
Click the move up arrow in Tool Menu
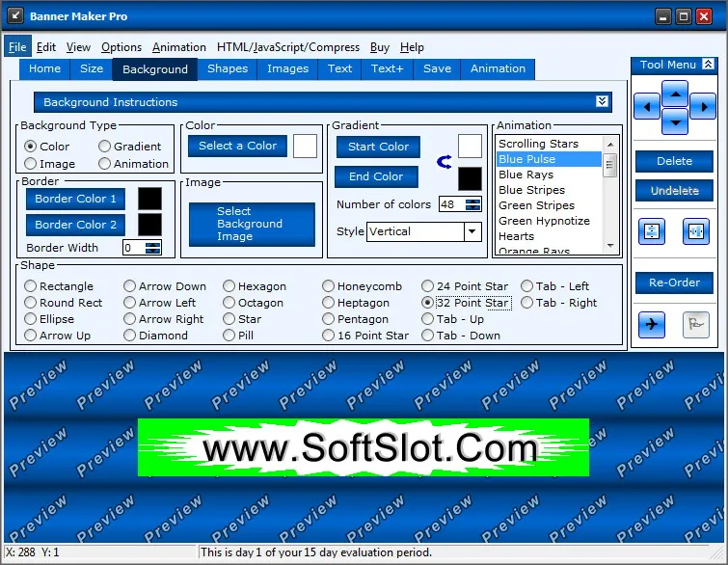pos(675,94)
